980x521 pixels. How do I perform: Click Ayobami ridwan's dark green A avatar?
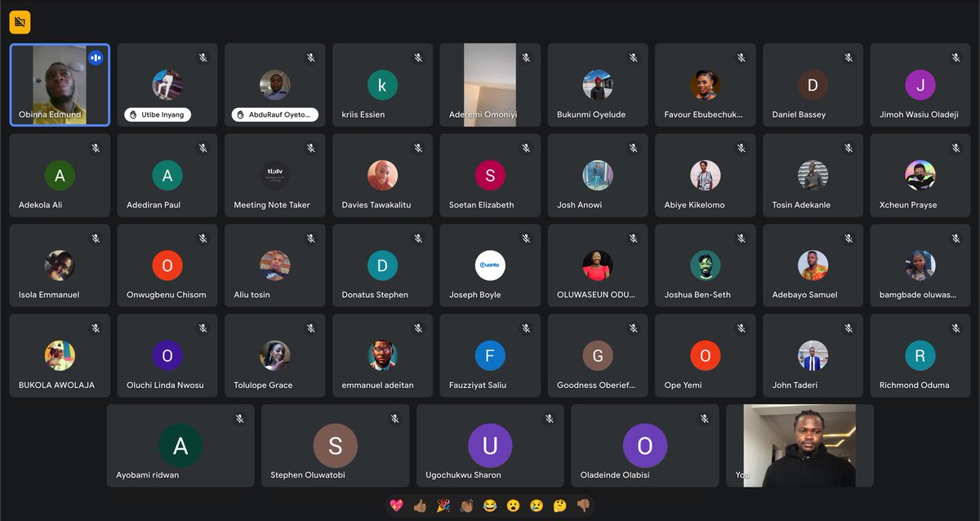click(180, 445)
